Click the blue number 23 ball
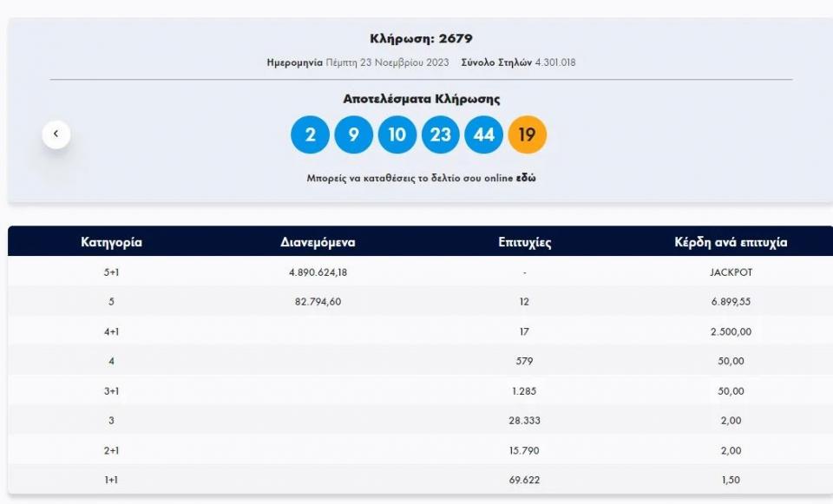Image resolution: width=833 pixels, height=504 pixels. point(441,134)
